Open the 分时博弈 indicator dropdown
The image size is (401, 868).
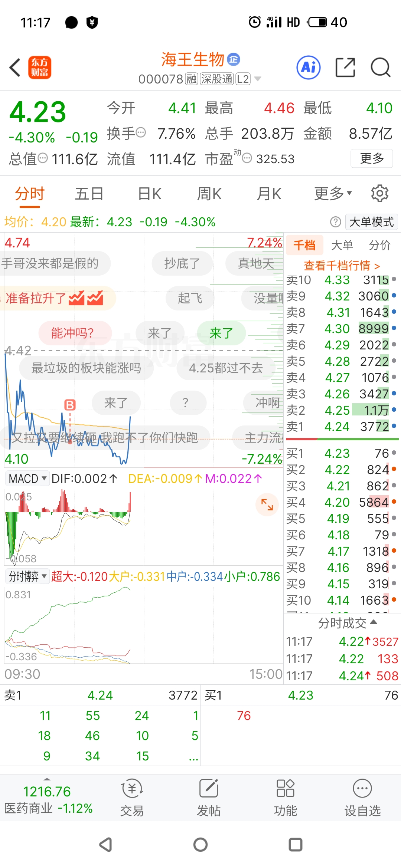(28, 576)
